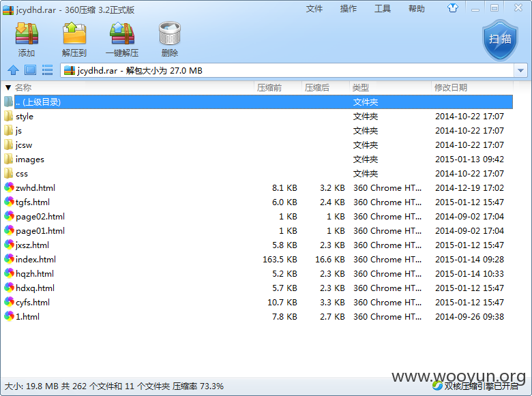Viewport: 532px width, 396px height.
Task: Click the dual-core engine status icon
Action: [437, 386]
